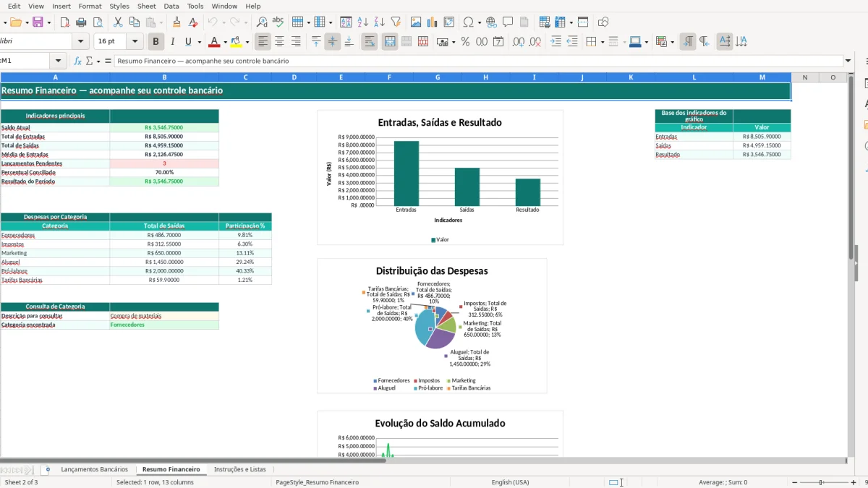This screenshot has width=868, height=488.
Task: Switch to the Instruções e Listas sheet tab
Action: point(239,469)
